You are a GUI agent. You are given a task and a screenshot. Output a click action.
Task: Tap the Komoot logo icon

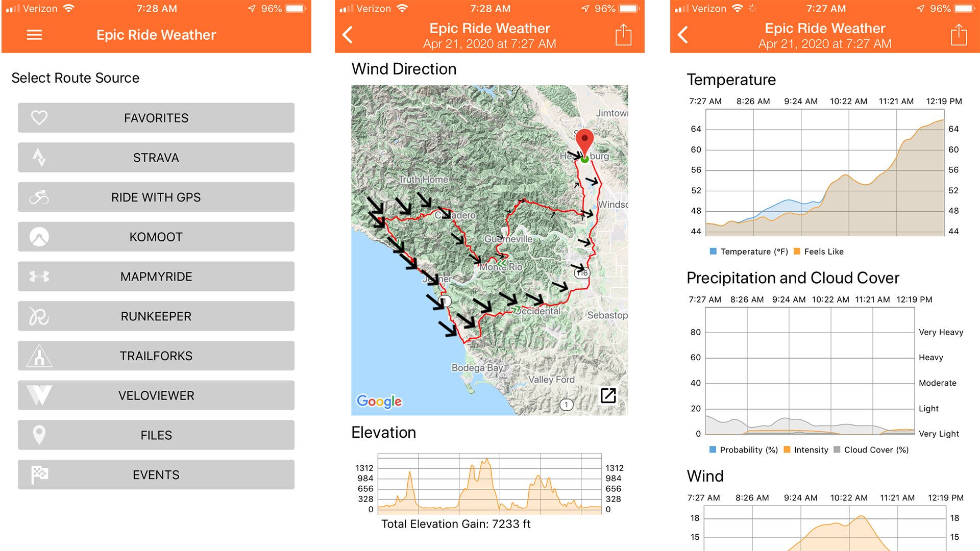point(39,237)
